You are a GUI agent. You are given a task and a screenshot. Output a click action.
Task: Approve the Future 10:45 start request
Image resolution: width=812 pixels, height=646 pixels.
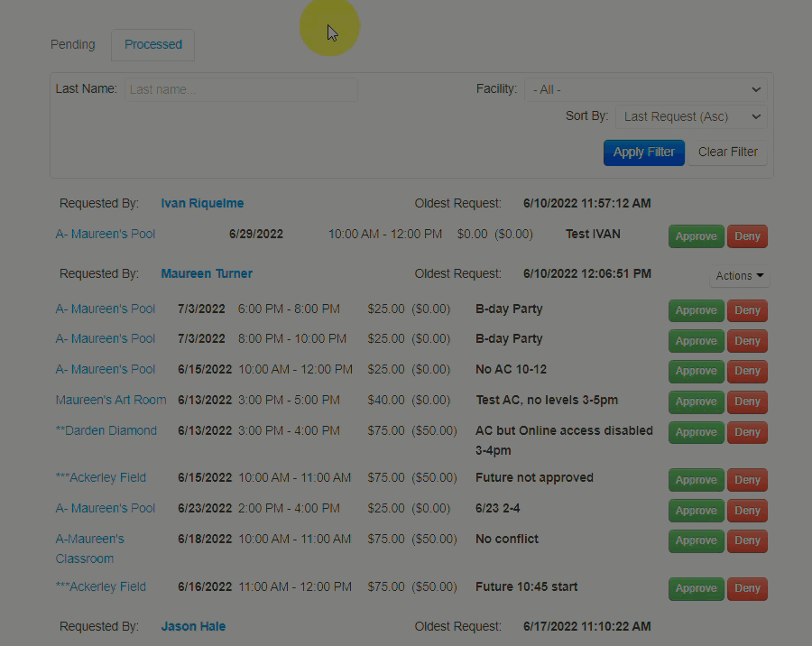(x=696, y=588)
